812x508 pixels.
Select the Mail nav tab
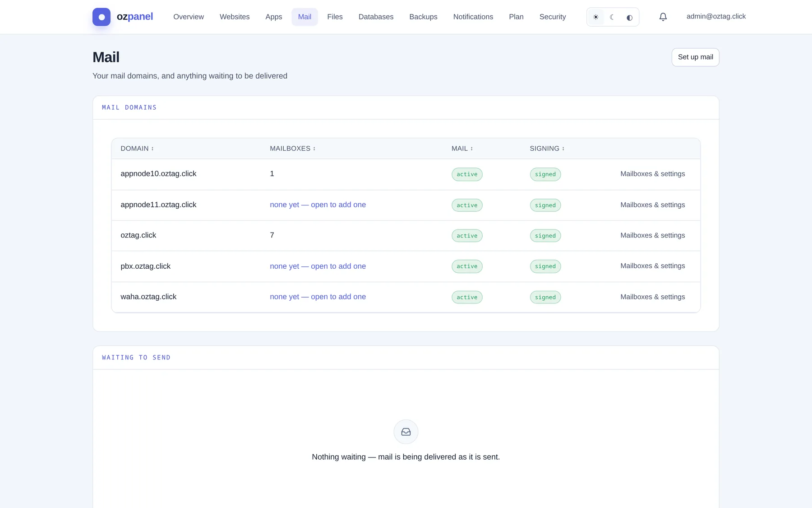pyautogui.click(x=304, y=17)
